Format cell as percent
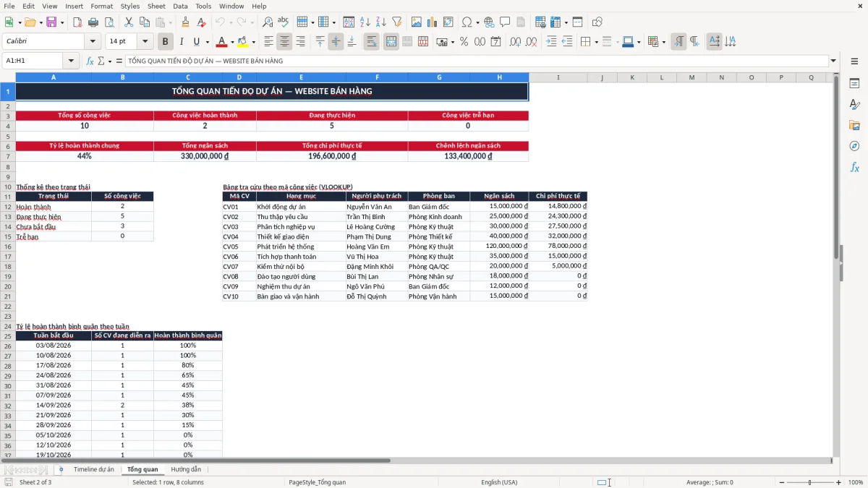Image resolution: width=868 pixels, height=488 pixels. [464, 42]
